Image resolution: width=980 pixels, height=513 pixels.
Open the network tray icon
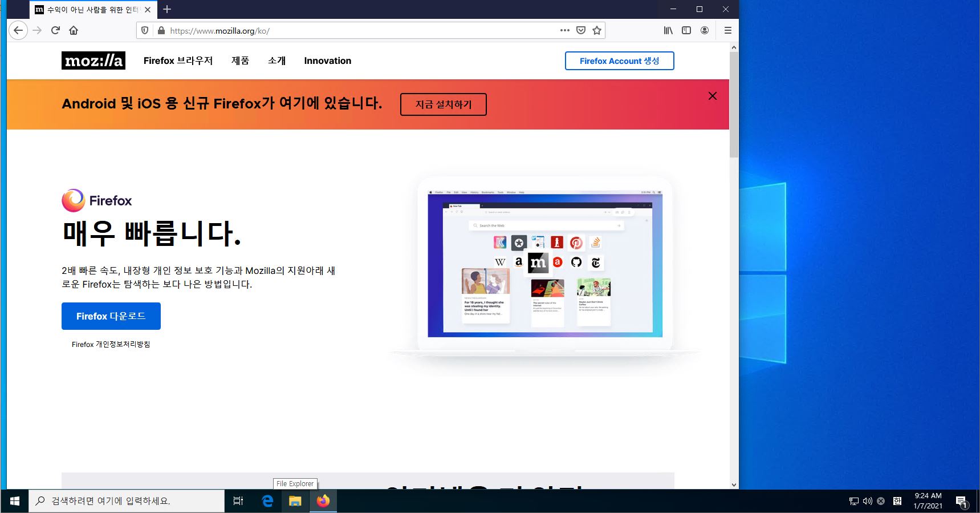tap(853, 501)
